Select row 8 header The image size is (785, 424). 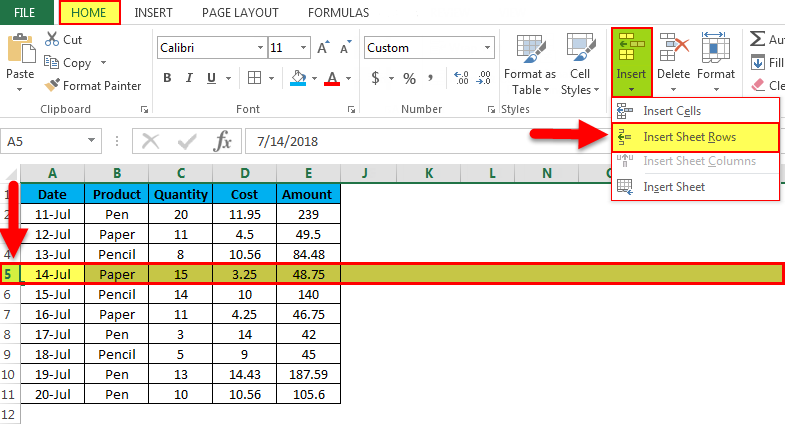click(8, 334)
